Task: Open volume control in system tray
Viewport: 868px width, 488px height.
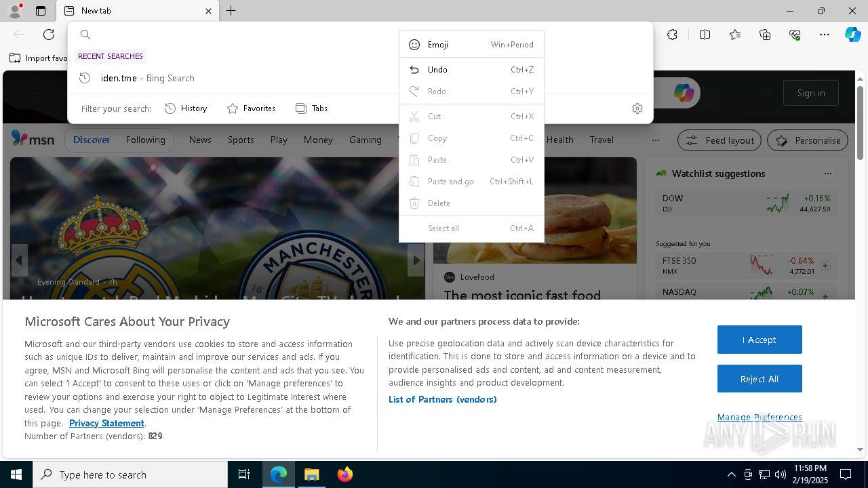Action: 781,474
